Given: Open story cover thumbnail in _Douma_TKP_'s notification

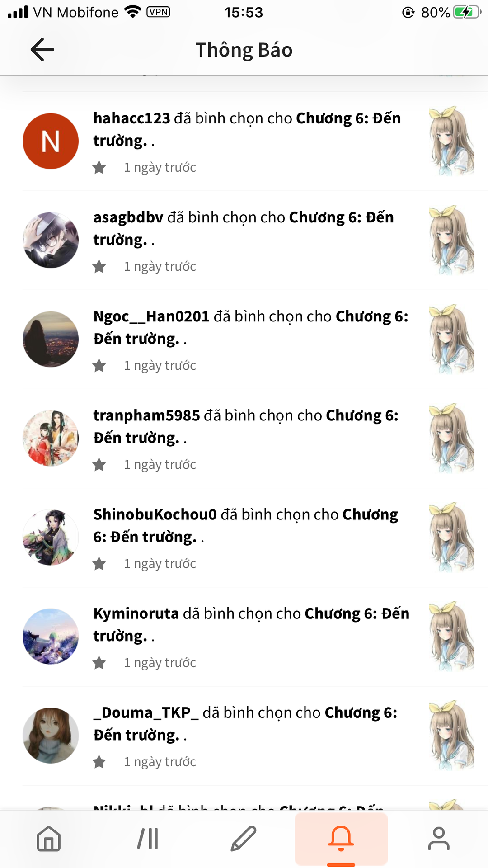Looking at the screenshot, I should tap(451, 735).
